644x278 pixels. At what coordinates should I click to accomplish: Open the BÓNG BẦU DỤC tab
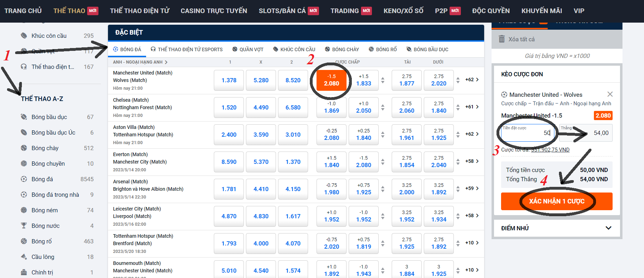(427, 49)
